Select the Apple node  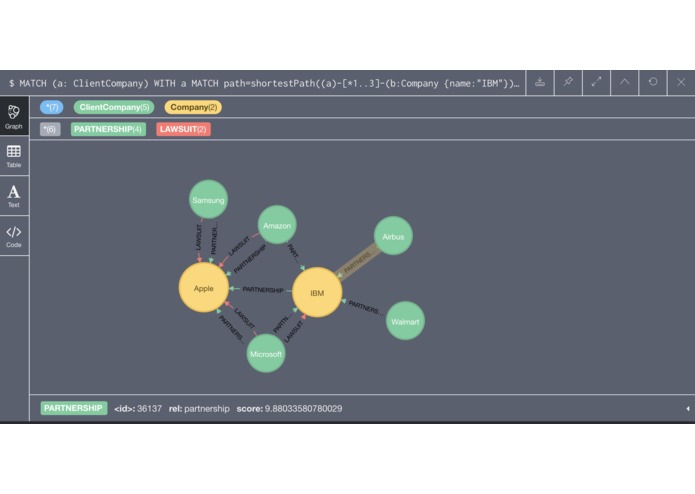(x=203, y=288)
